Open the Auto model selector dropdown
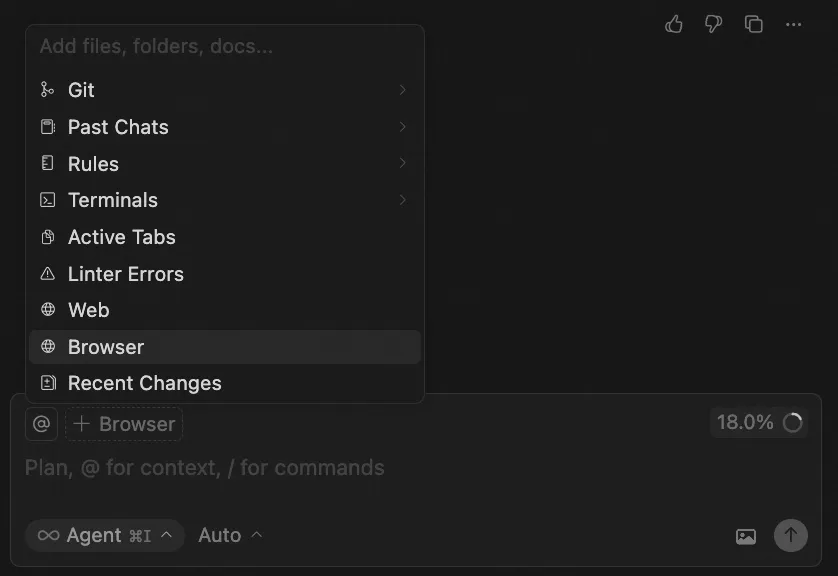Viewport: 838px width, 576px height. (230, 535)
